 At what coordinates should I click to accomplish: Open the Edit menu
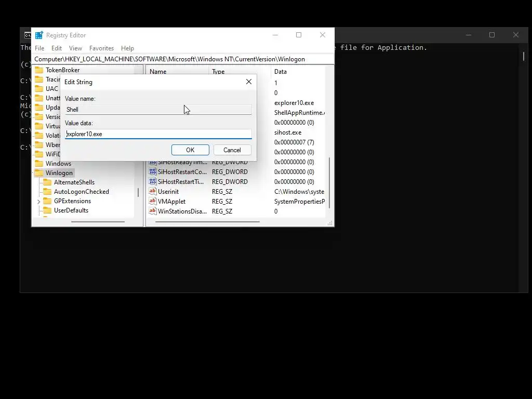[57, 48]
